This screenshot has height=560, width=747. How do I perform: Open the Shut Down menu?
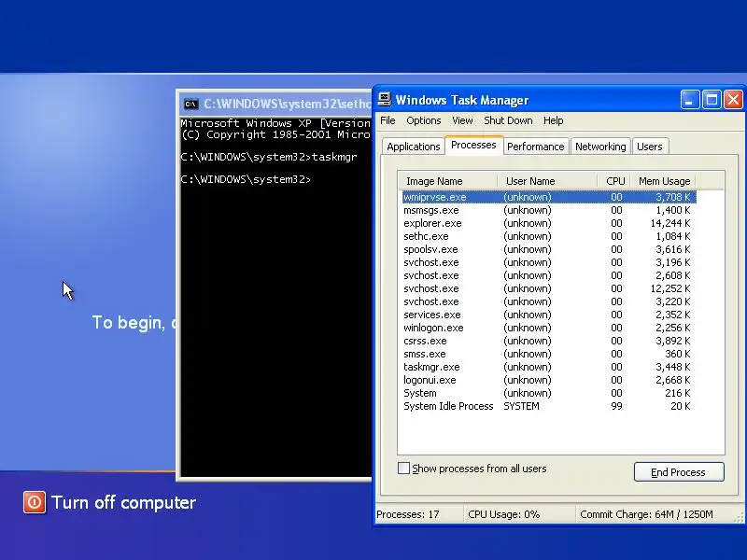pos(508,120)
